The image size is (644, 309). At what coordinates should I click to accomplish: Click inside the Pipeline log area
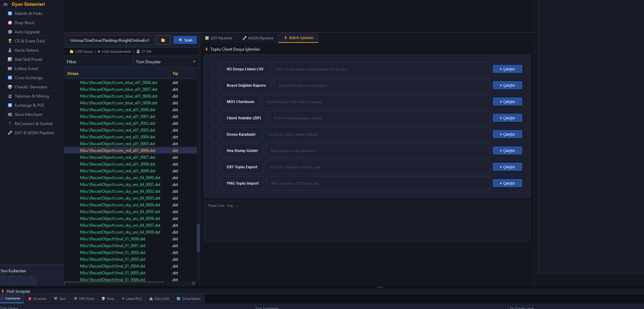pyautogui.click(x=367, y=221)
